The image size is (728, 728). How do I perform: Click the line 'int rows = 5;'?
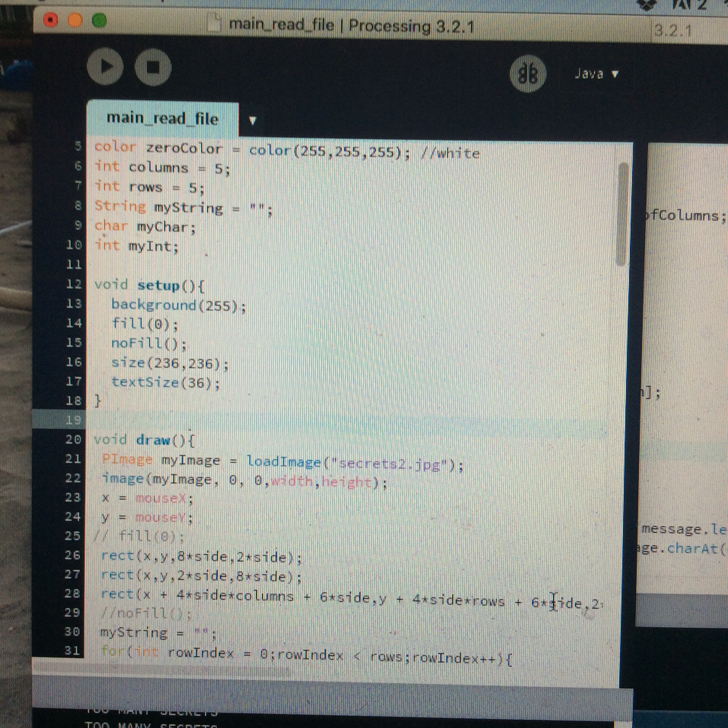[x=149, y=187]
